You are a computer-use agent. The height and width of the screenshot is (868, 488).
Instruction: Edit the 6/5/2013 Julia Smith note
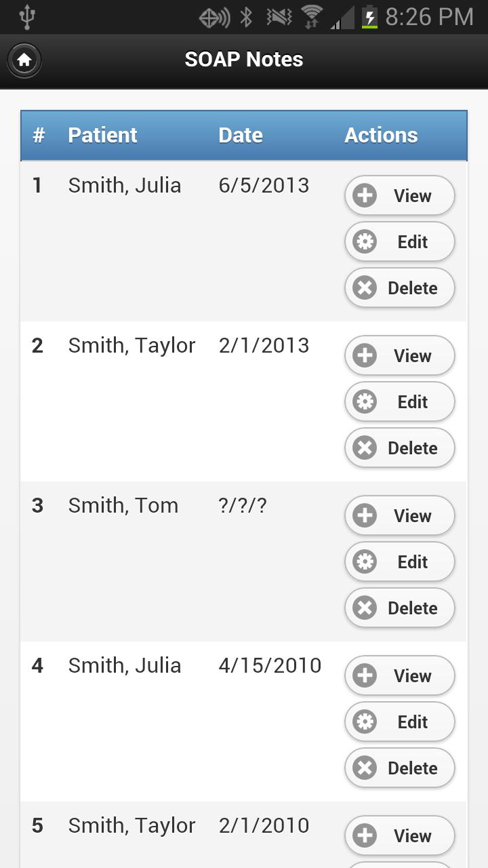(x=399, y=242)
